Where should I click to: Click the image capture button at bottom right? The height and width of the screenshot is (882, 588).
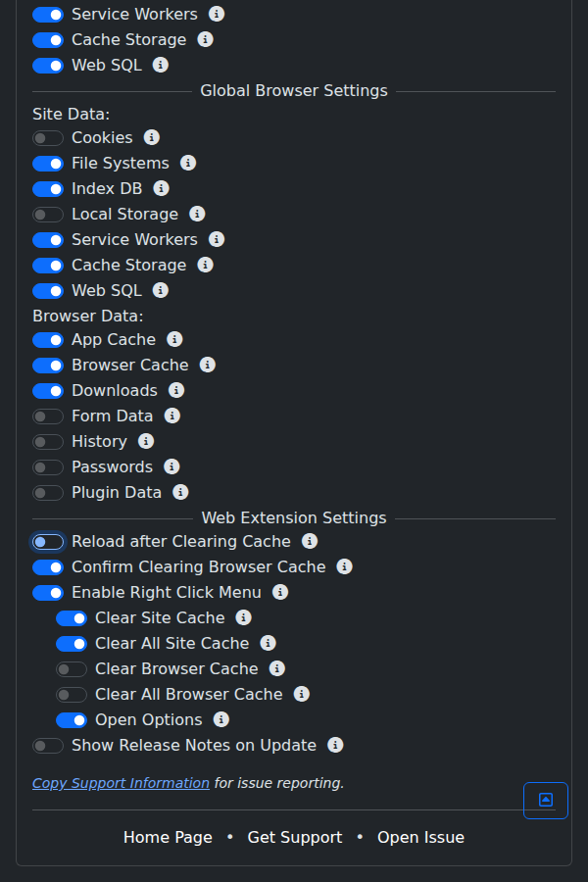(x=546, y=801)
